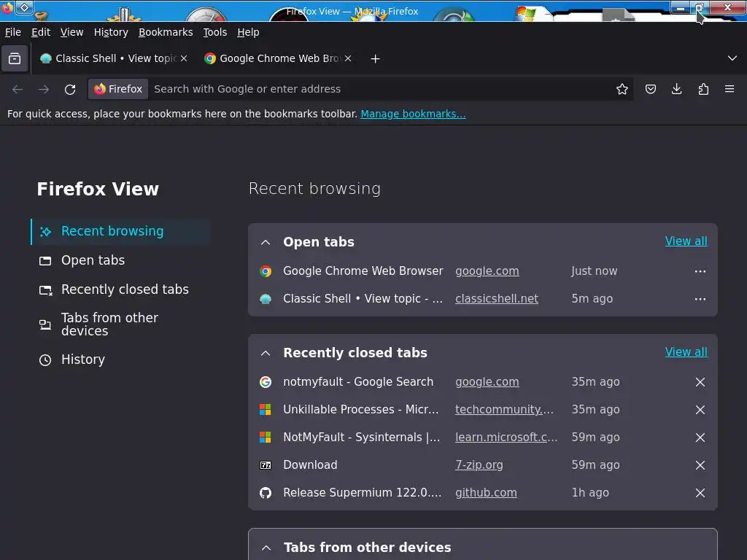747x560 pixels.
Task: Reopen notmyfault - Google Search
Action: point(358,382)
